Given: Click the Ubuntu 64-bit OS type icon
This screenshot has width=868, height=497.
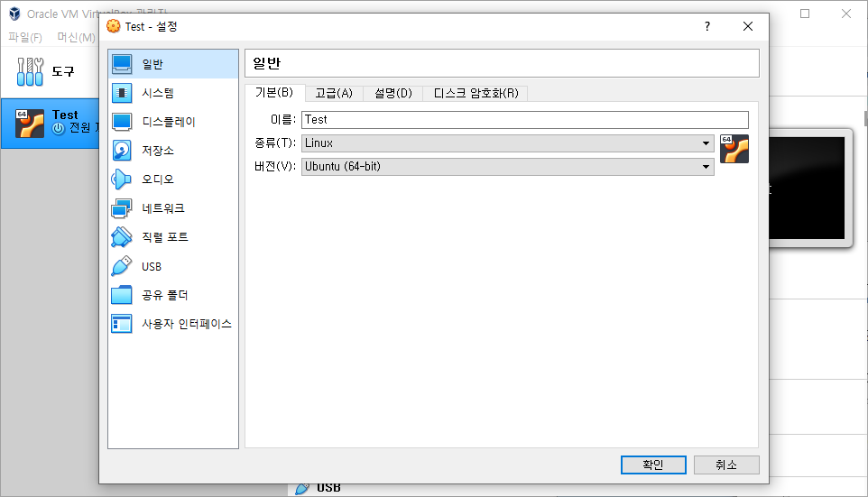Looking at the screenshot, I should click(x=734, y=149).
